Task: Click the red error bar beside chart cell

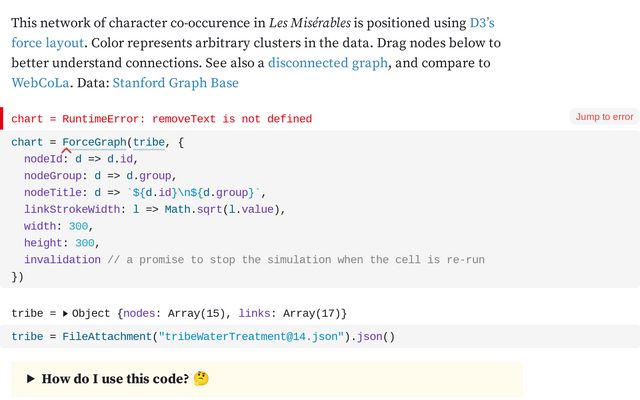Action: point(3,118)
